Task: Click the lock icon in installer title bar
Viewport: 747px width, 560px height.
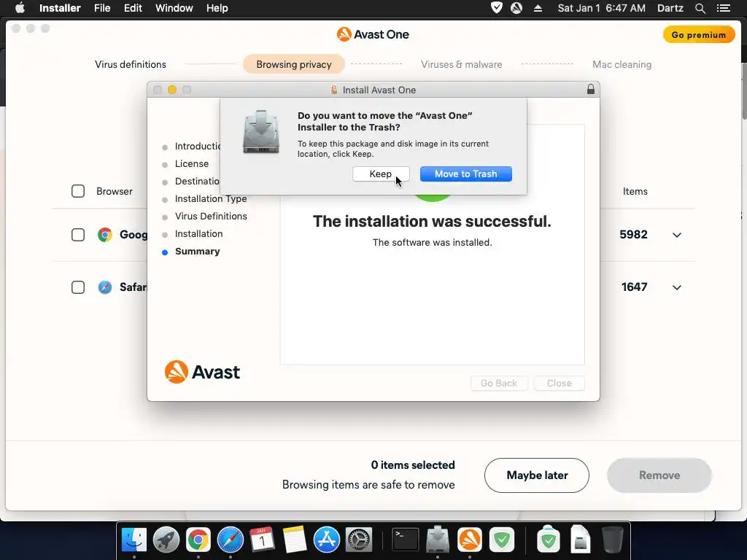Action: 591,89
